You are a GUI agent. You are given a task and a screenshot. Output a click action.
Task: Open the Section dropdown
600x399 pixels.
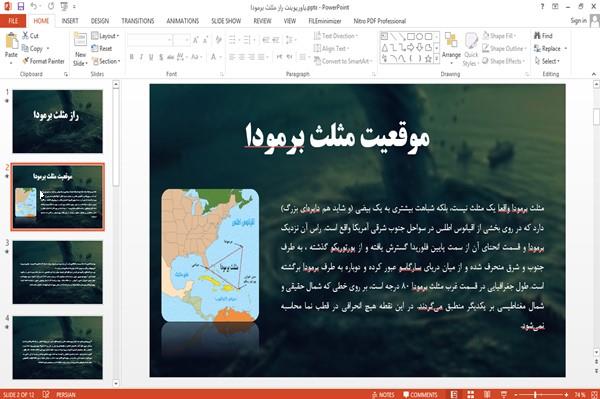click(106, 61)
